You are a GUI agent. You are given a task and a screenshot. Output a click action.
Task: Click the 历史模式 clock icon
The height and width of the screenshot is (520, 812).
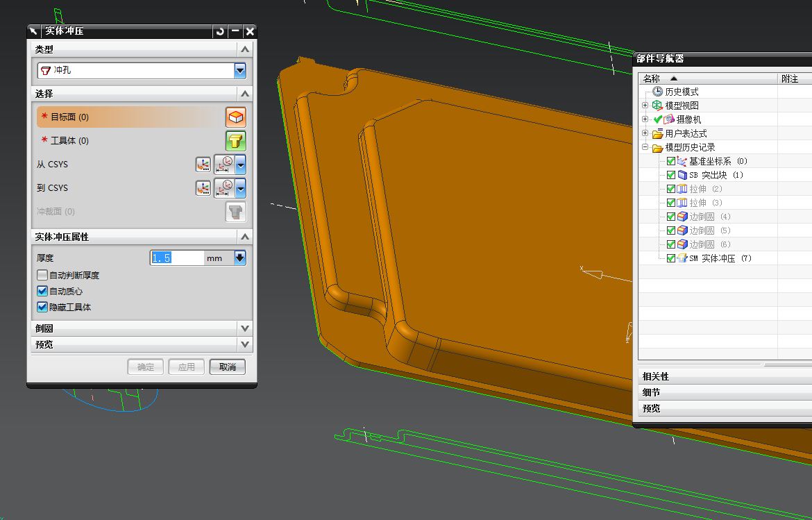click(657, 92)
